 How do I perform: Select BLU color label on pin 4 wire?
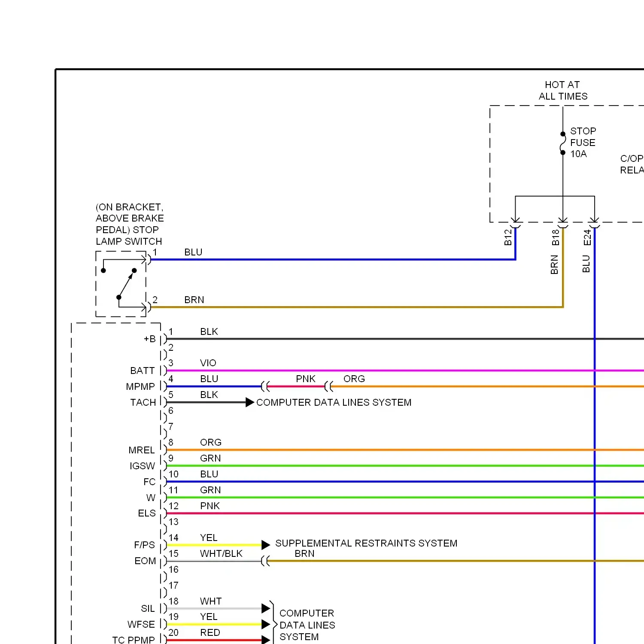(209, 379)
